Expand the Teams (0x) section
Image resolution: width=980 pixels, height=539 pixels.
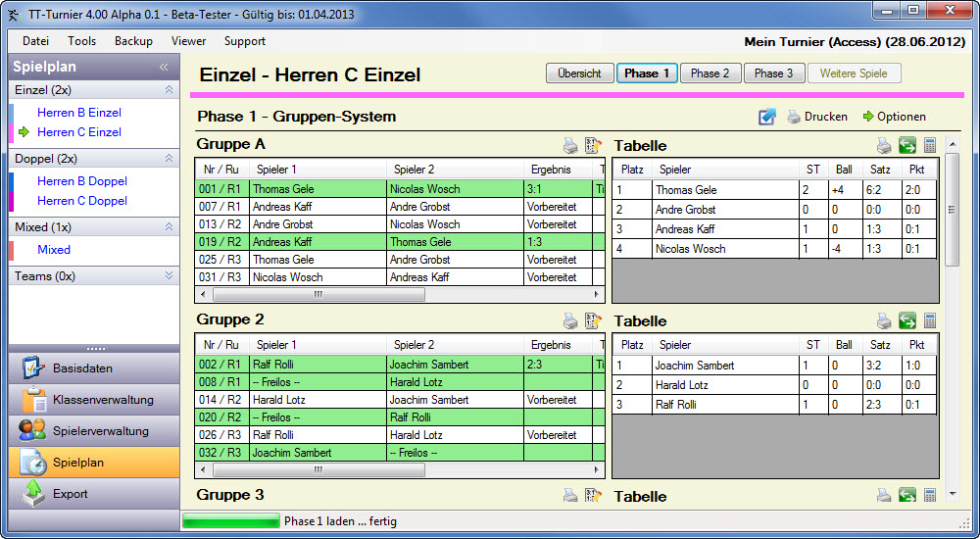pos(169,276)
